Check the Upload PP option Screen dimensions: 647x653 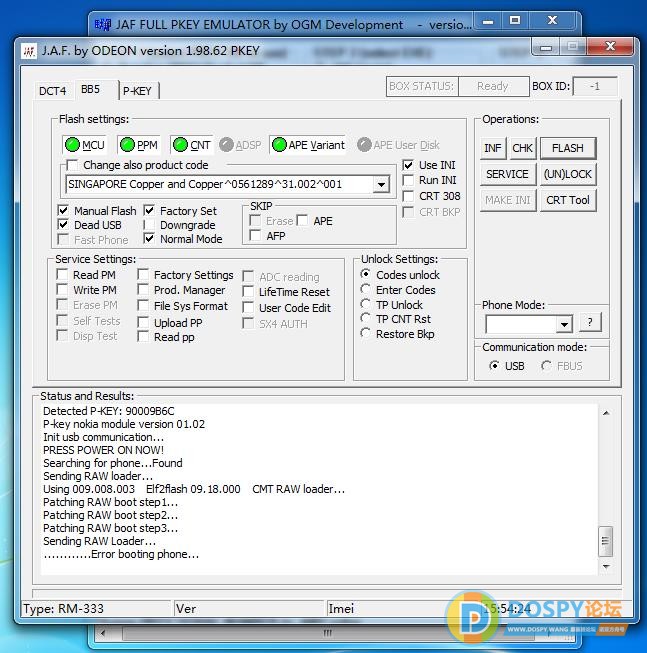click(143, 323)
